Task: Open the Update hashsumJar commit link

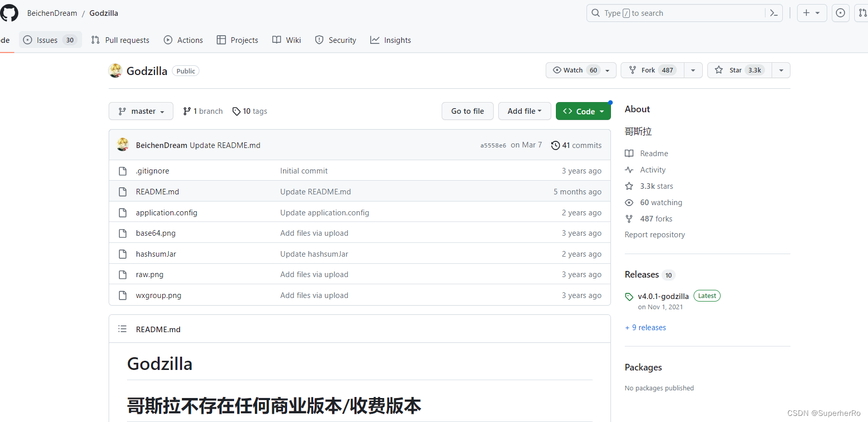Action: 314,254
